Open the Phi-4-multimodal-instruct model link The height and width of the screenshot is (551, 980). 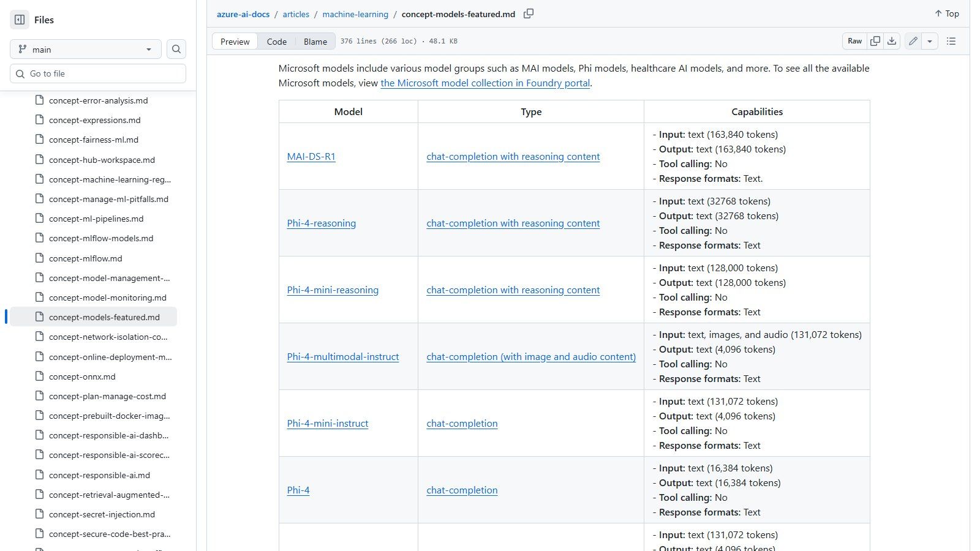pos(343,357)
